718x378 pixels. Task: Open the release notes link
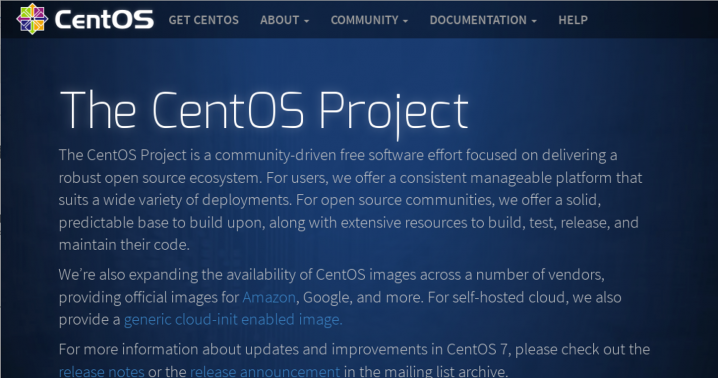coord(101,371)
